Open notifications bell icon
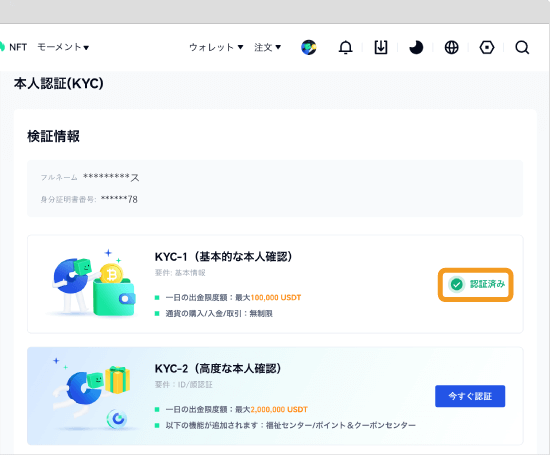 click(x=346, y=47)
